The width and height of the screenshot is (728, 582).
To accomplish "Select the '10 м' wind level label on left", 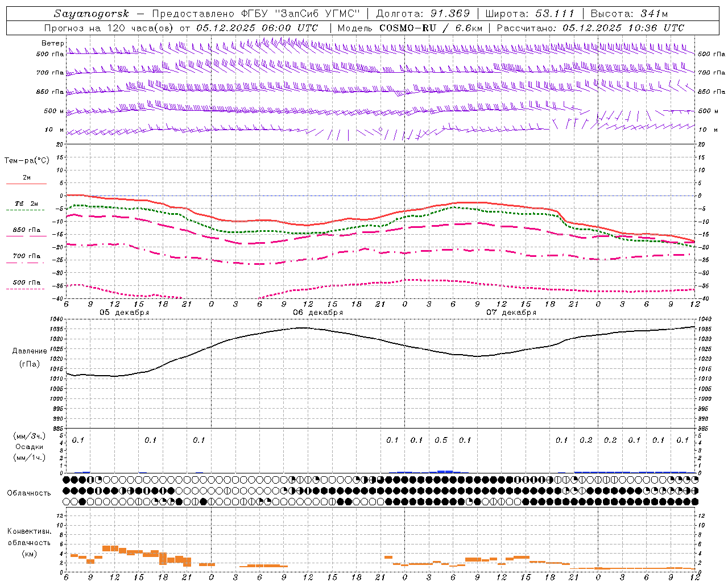I will pyautogui.click(x=55, y=130).
